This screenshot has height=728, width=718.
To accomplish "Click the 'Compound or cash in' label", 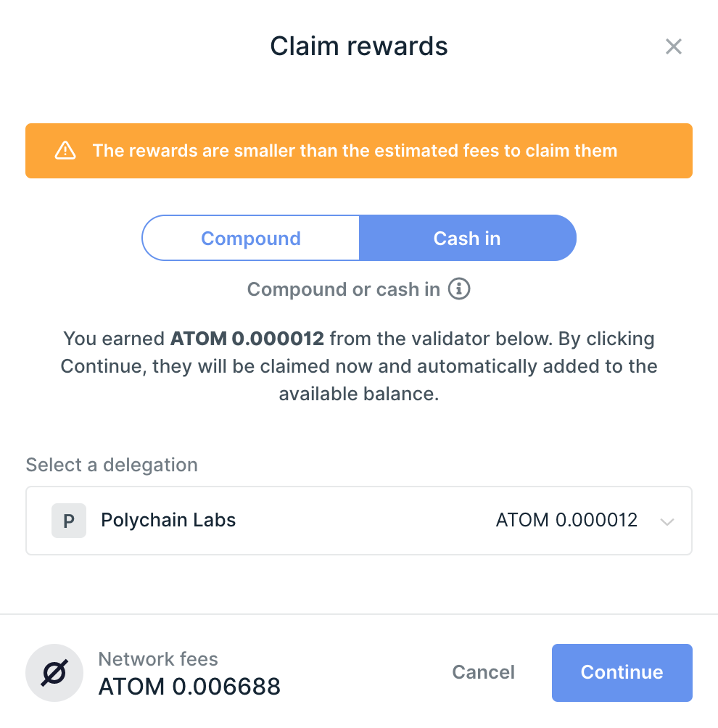I will click(x=343, y=289).
